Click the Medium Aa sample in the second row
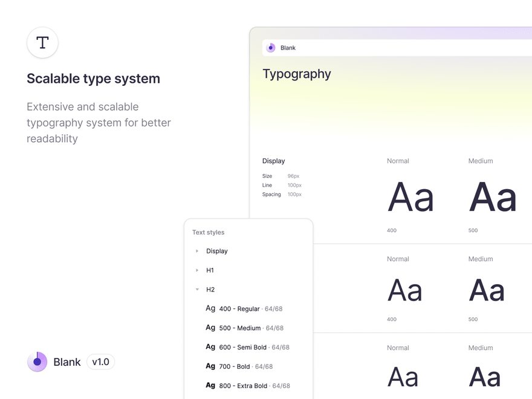The image size is (532, 399). click(487, 290)
